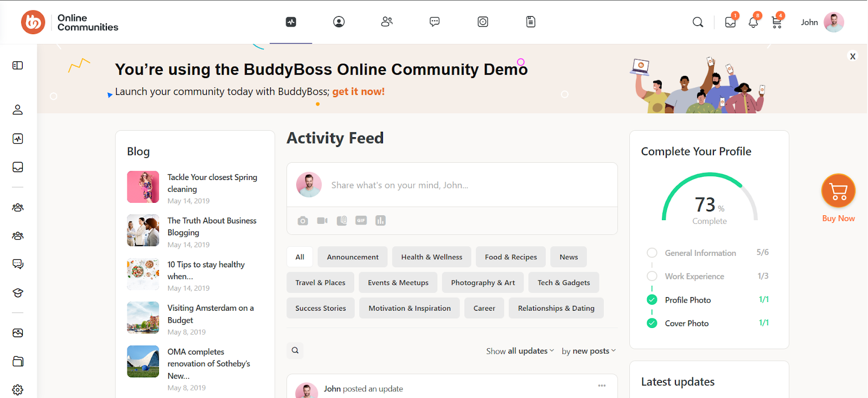Filter feed by Motivation & Inspiration
The height and width of the screenshot is (398, 868).
coord(410,308)
